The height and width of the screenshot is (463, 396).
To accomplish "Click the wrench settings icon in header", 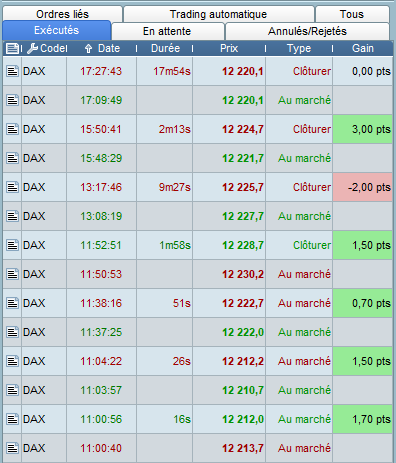I will pos(32,49).
